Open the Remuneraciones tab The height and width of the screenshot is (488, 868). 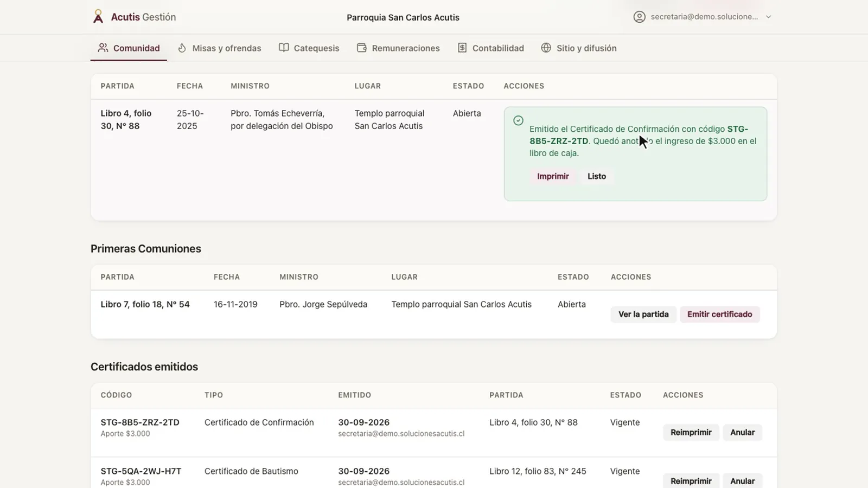[398, 48]
